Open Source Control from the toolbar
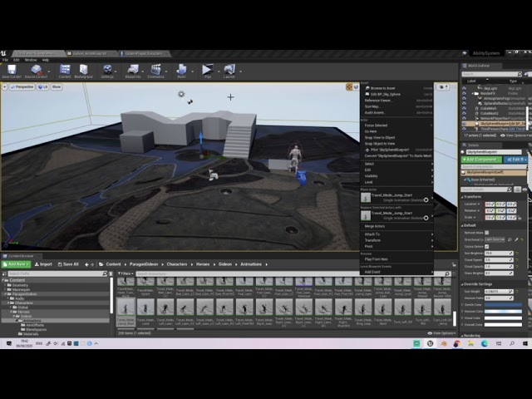Viewport: 532px width, 399px height. (x=36, y=70)
